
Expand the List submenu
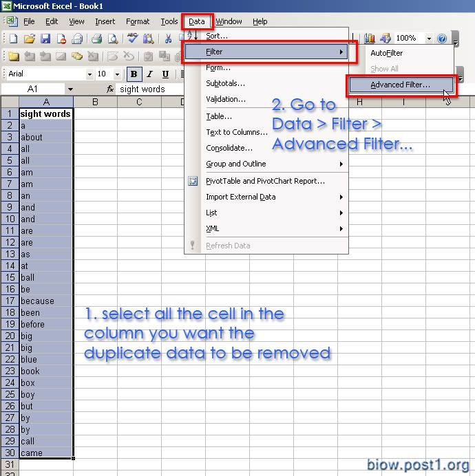(266, 213)
